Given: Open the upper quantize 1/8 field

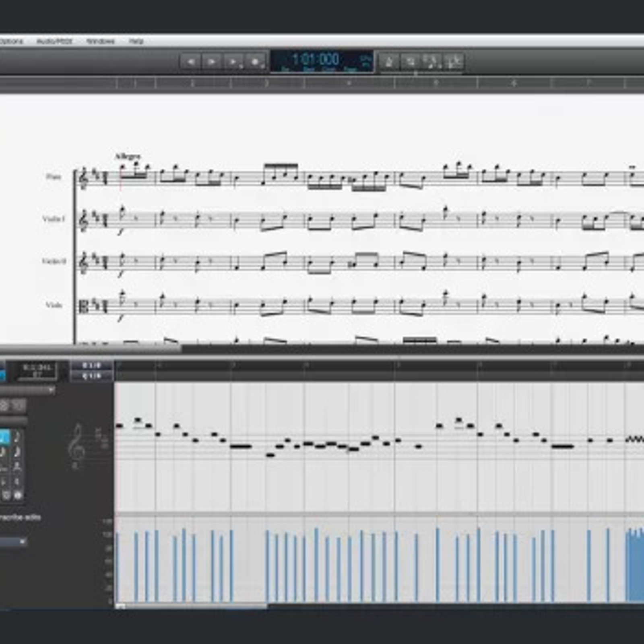Looking at the screenshot, I should (x=92, y=365).
